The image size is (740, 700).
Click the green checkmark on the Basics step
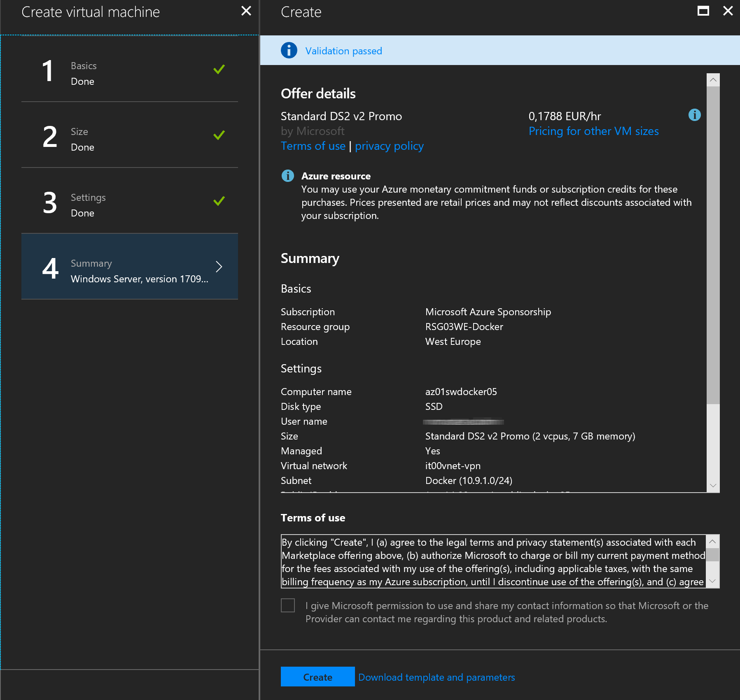click(x=219, y=69)
